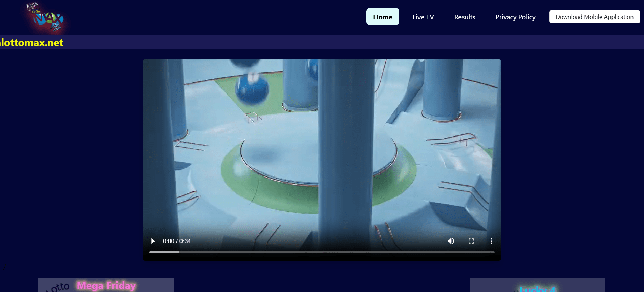This screenshot has height=292, width=644.
Task: Click the video progress bar
Action: click(x=322, y=252)
